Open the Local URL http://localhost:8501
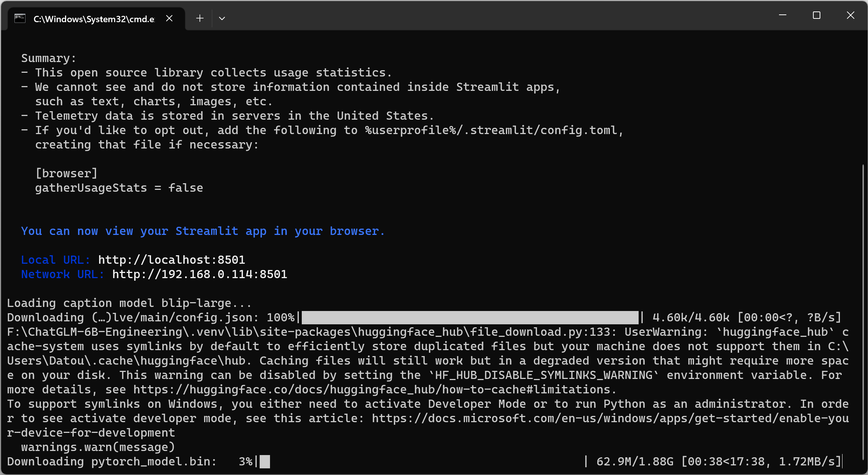Viewport: 868px width, 475px height. (x=171, y=260)
